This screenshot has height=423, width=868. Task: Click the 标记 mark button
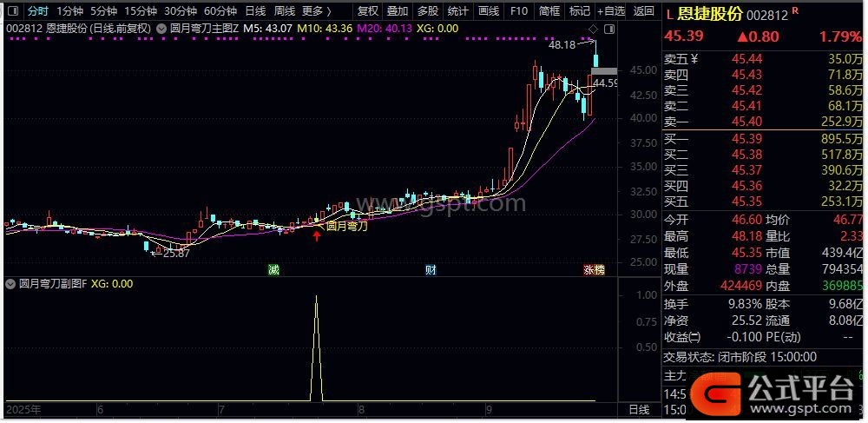click(x=579, y=10)
